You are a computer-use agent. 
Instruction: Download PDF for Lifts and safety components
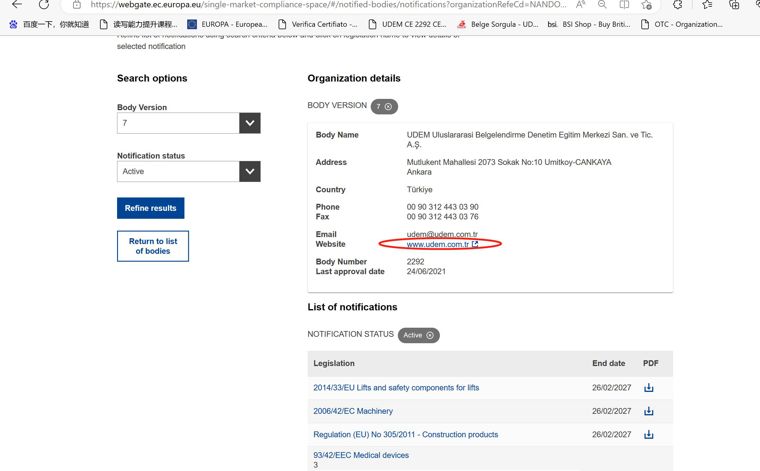pyautogui.click(x=649, y=387)
